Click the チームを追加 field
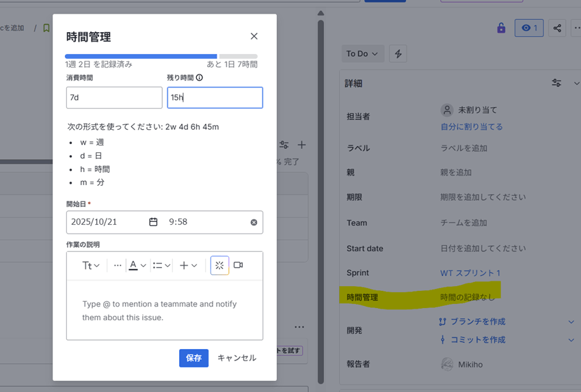Screen dimensions: 581x392 (x=463, y=223)
